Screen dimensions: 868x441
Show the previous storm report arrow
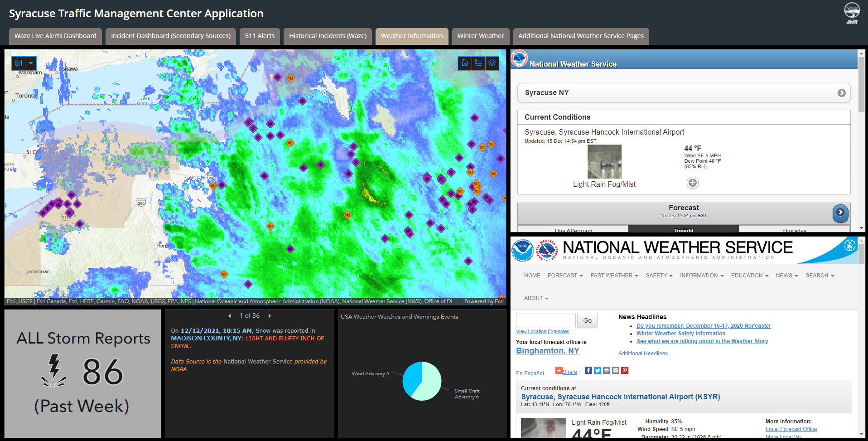tap(230, 316)
